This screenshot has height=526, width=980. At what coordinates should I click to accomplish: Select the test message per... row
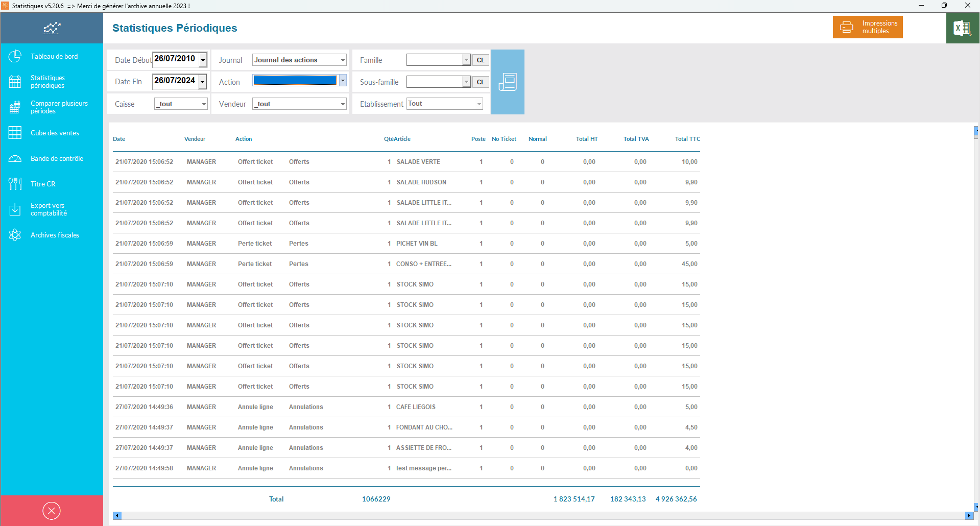tap(407, 468)
